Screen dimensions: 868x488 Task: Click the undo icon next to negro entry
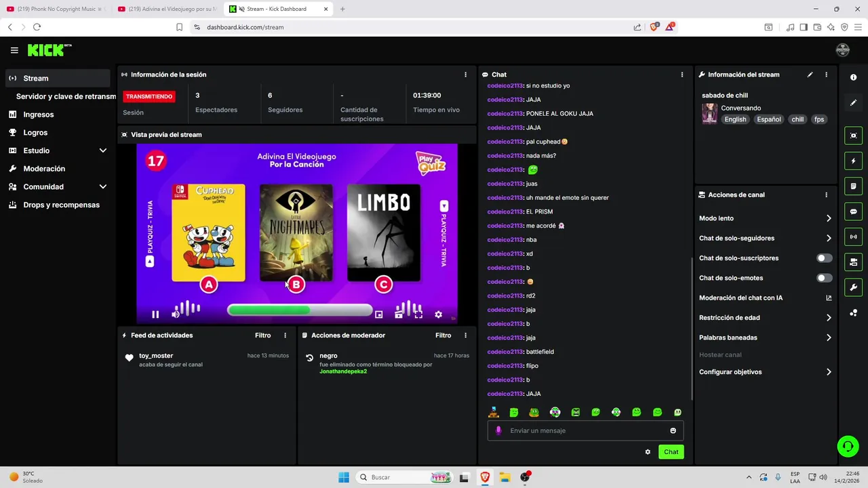309,358
